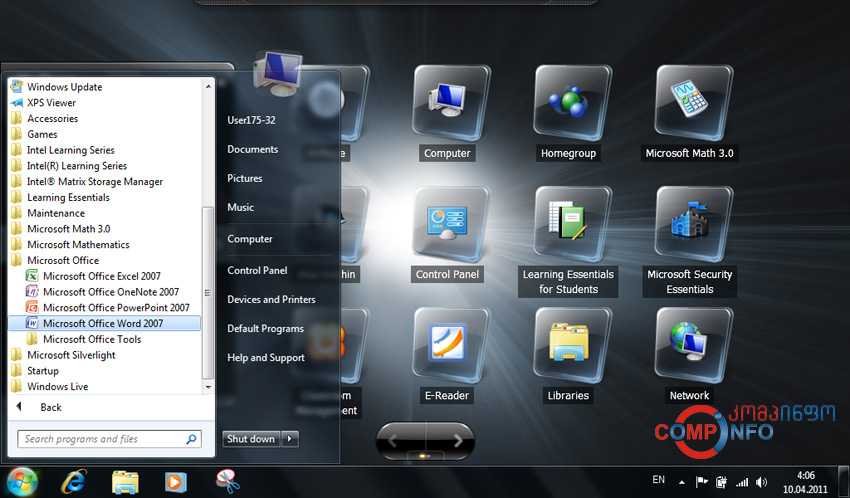Screen dimensions: 850x498
Task: Click programs list scroll up arrow
Action: (x=208, y=86)
